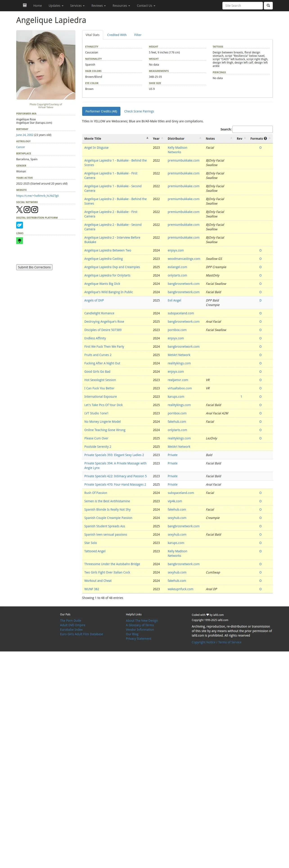
Task: Open the Cancer astrology link
Action: (x=20, y=147)
